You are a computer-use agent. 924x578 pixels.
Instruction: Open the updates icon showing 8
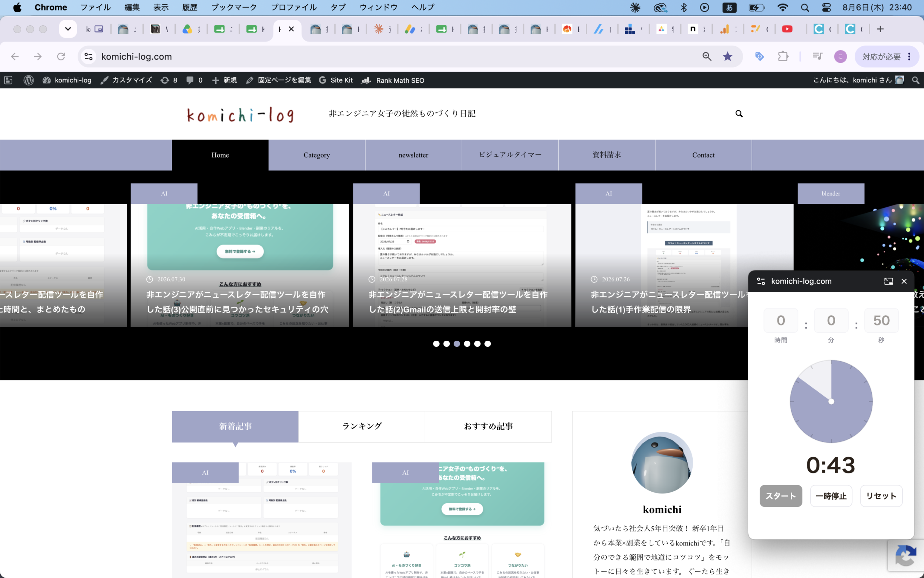[x=169, y=80]
